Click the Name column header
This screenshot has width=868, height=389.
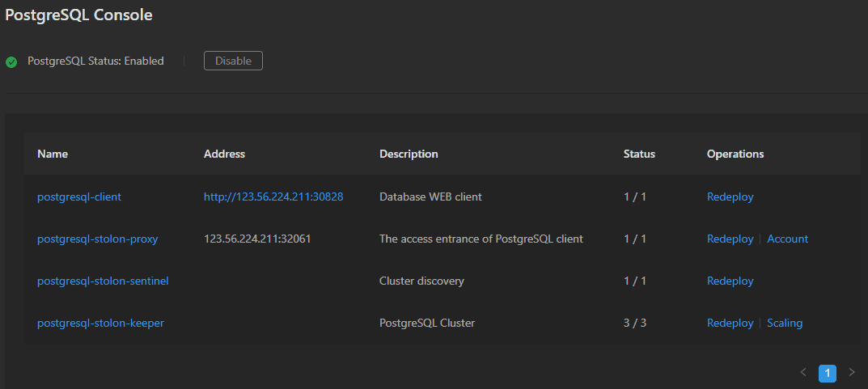[x=53, y=154]
